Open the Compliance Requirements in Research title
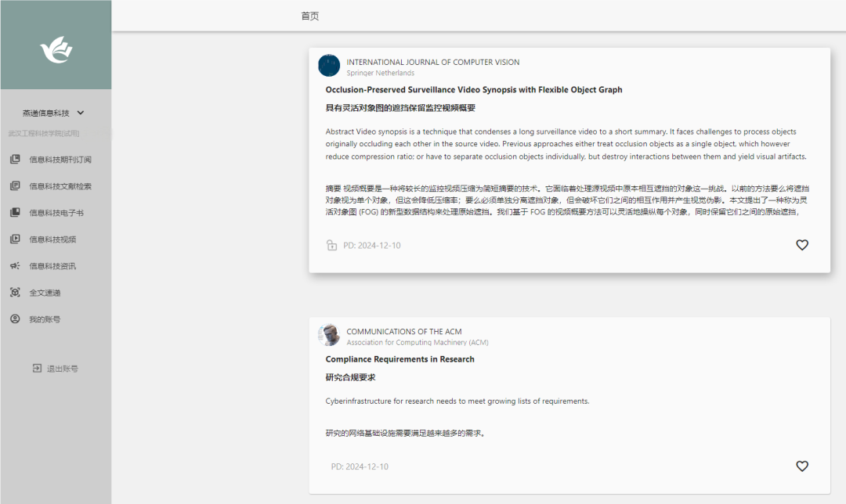This screenshot has width=846, height=504. point(399,359)
